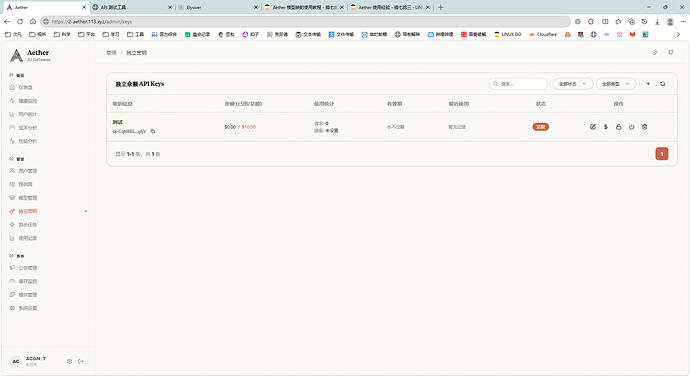Open browser downloads icon
The height and width of the screenshot is (376, 690).
(657, 21)
